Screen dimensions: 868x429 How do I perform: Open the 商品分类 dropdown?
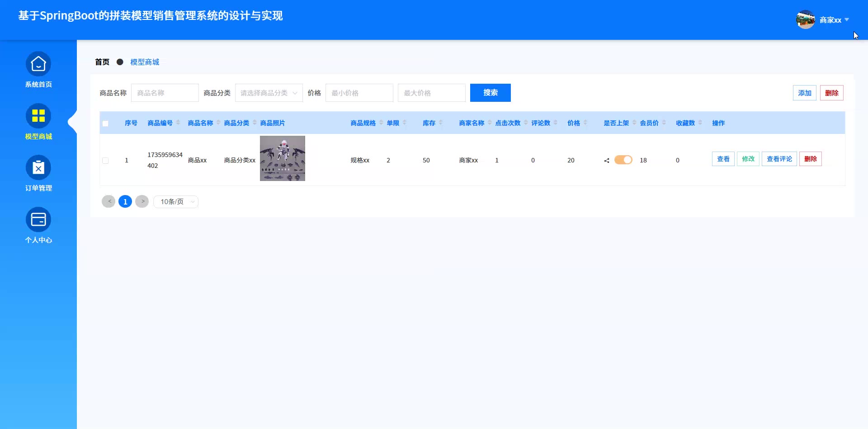[x=269, y=93]
